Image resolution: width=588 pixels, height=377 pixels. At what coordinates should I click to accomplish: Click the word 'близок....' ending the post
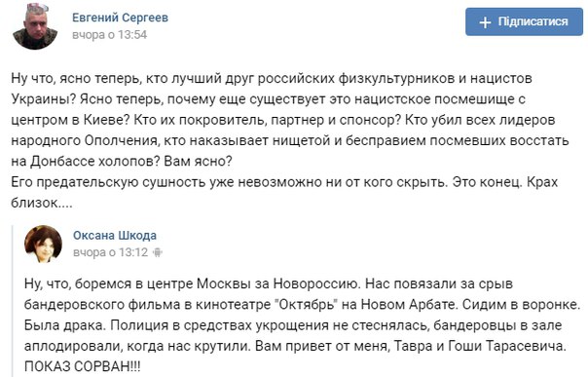click(x=42, y=203)
